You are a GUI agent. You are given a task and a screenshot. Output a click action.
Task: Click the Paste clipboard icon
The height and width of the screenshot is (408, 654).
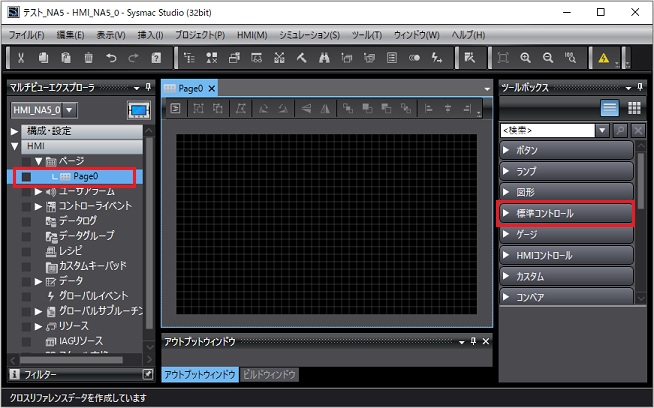point(66,58)
